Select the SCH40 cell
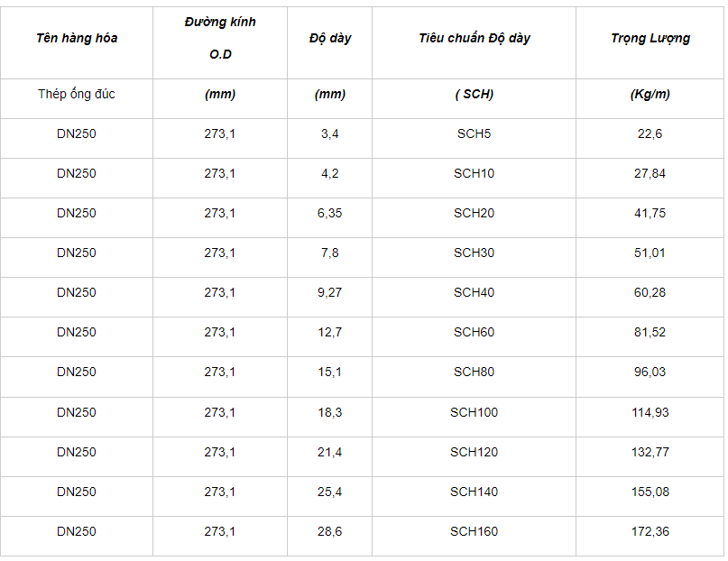The height and width of the screenshot is (561, 728). (474, 292)
